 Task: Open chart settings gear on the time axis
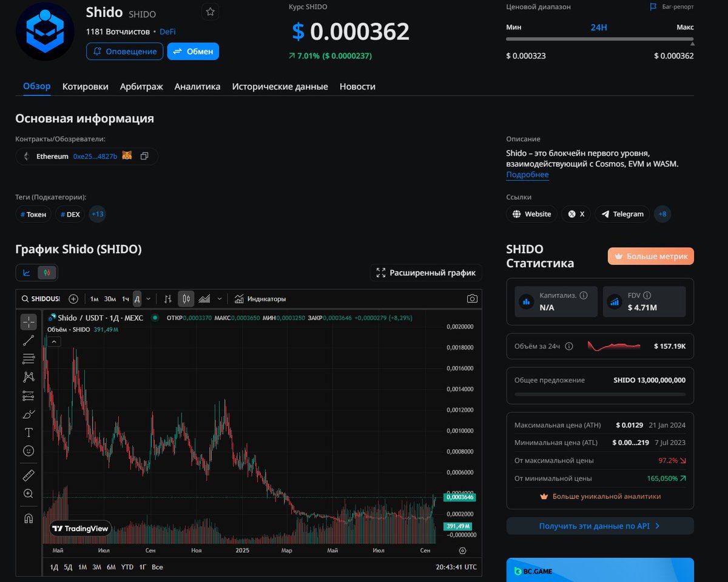463,550
